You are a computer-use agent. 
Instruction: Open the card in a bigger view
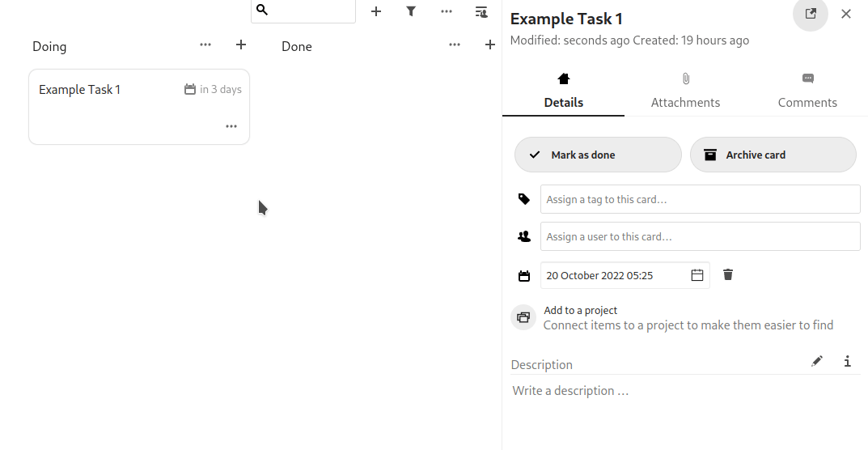[811, 14]
